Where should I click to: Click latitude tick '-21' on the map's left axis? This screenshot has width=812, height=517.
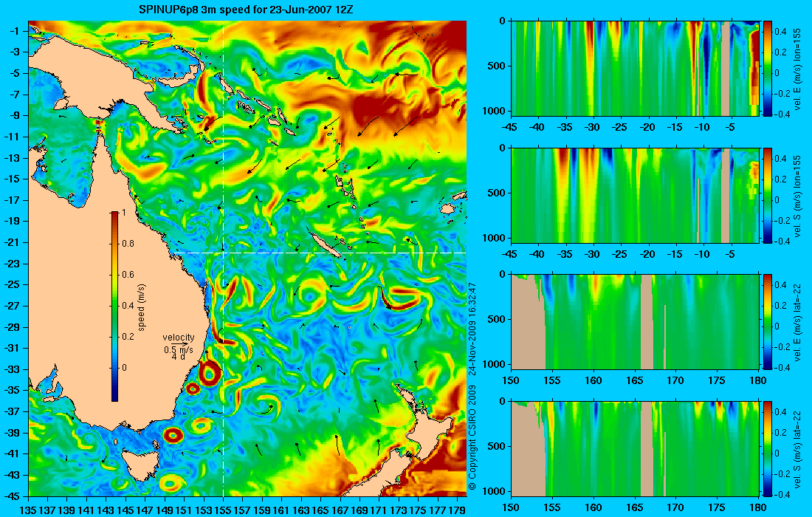pyautogui.click(x=13, y=242)
